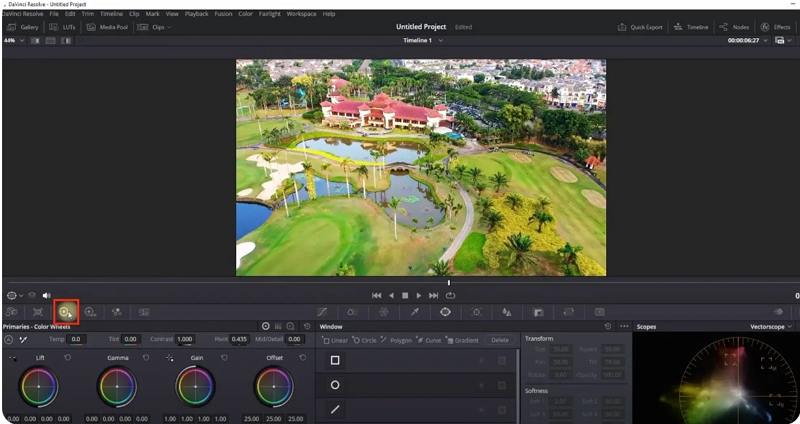Reset the Offset wheel
800x424 pixels.
[303, 358]
